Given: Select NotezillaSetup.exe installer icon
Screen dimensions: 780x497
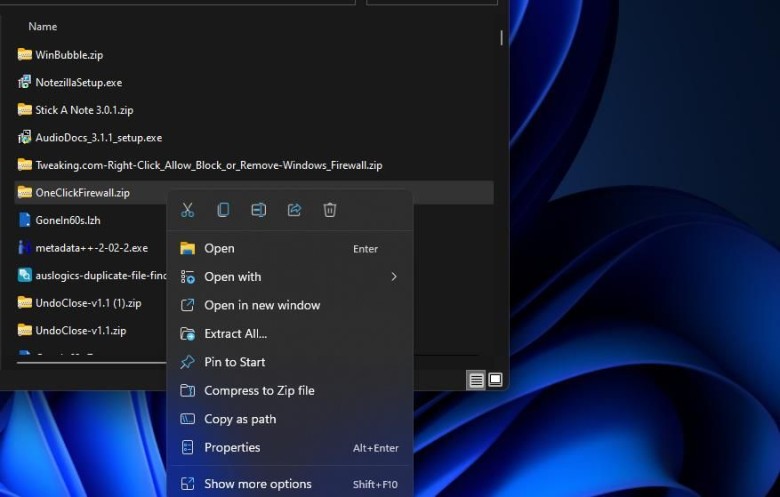Looking at the screenshot, I should click(x=24, y=82).
